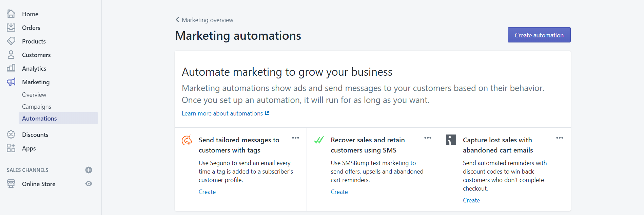View Online Store with eye icon

89,184
